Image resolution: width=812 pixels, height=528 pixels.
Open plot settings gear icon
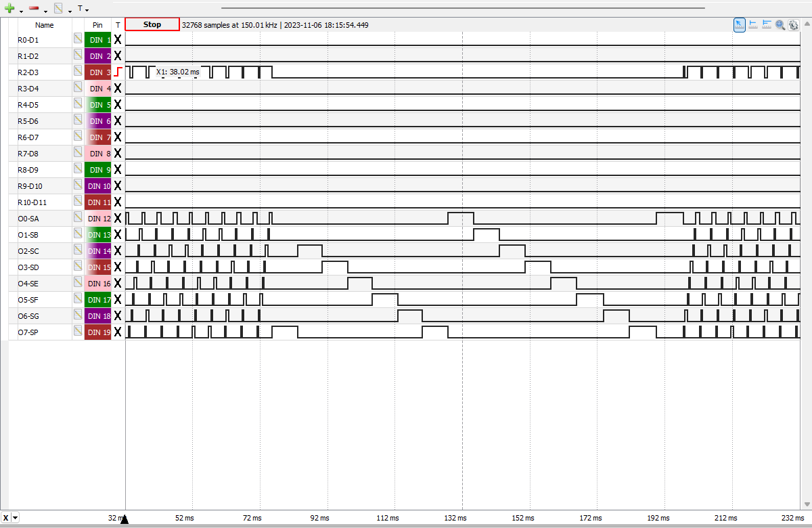coord(793,24)
